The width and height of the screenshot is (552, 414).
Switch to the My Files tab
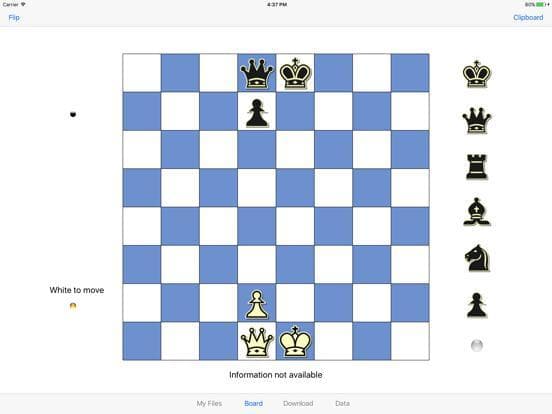pos(209,403)
